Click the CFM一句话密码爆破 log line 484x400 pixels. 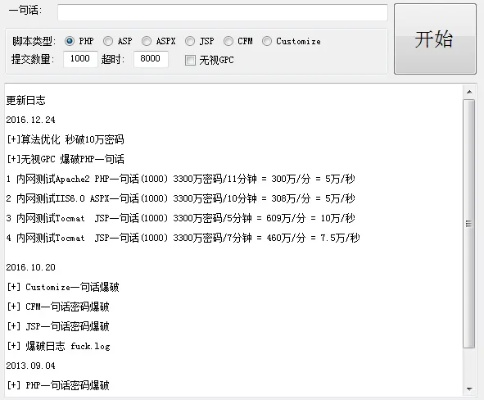(58, 307)
